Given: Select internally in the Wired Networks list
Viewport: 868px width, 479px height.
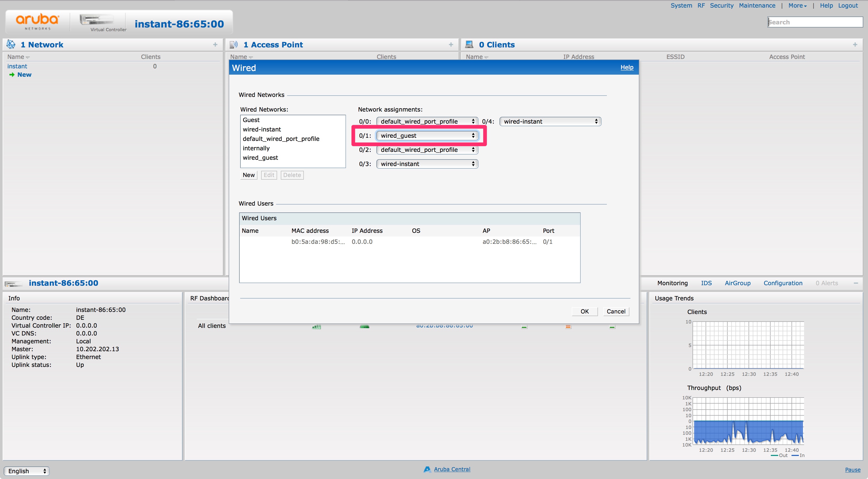Looking at the screenshot, I should pyautogui.click(x=256, y=148).
